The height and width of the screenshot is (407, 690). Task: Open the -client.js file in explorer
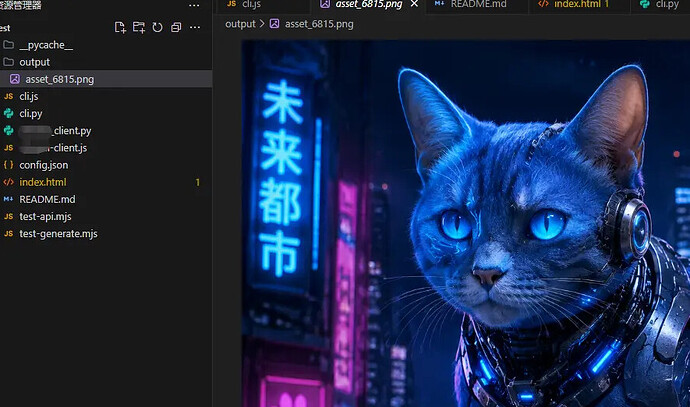click(106, 148)
